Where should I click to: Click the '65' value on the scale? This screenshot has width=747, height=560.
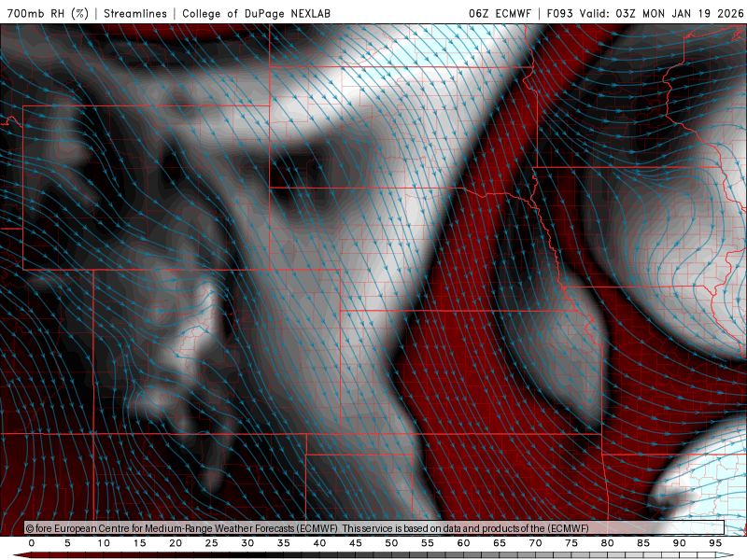point(500,543)
